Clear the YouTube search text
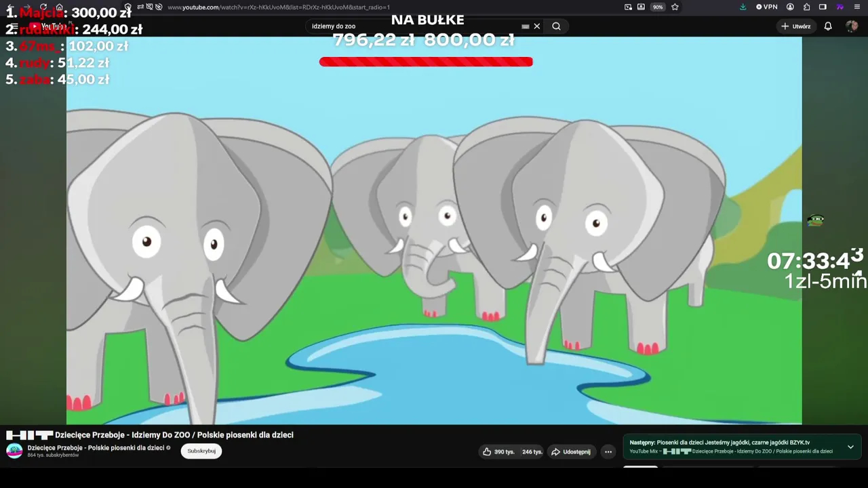 click(x=537, y=26)
